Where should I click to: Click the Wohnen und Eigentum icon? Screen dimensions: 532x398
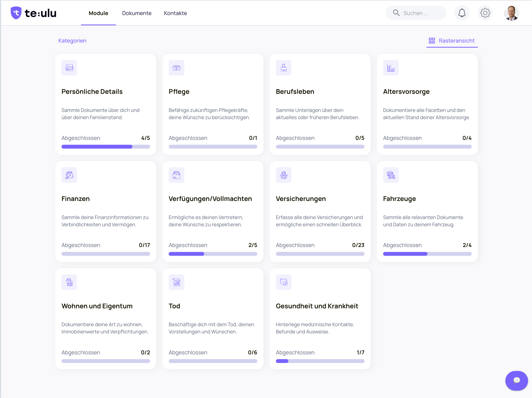69,282
